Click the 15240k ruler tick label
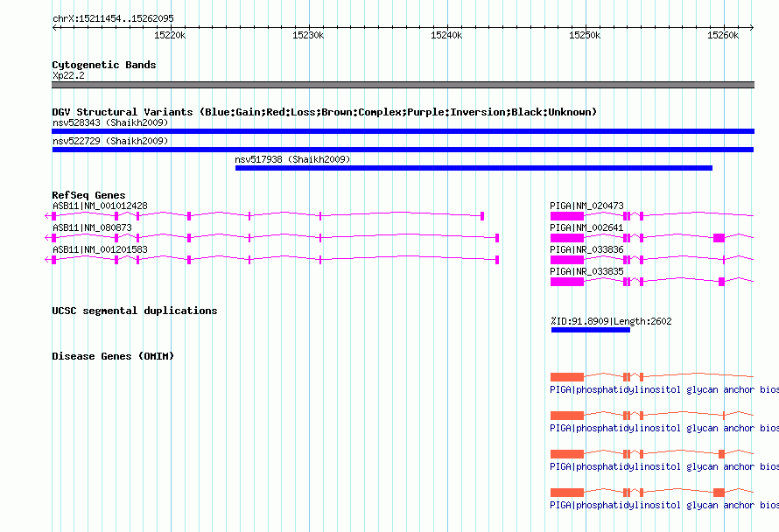The height and width of the screenshot is (532, 779). click(446, 35)
